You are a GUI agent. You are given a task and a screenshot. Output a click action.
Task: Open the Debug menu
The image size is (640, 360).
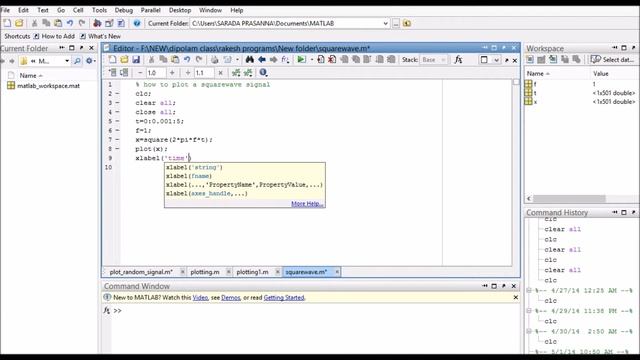[124, 10]
